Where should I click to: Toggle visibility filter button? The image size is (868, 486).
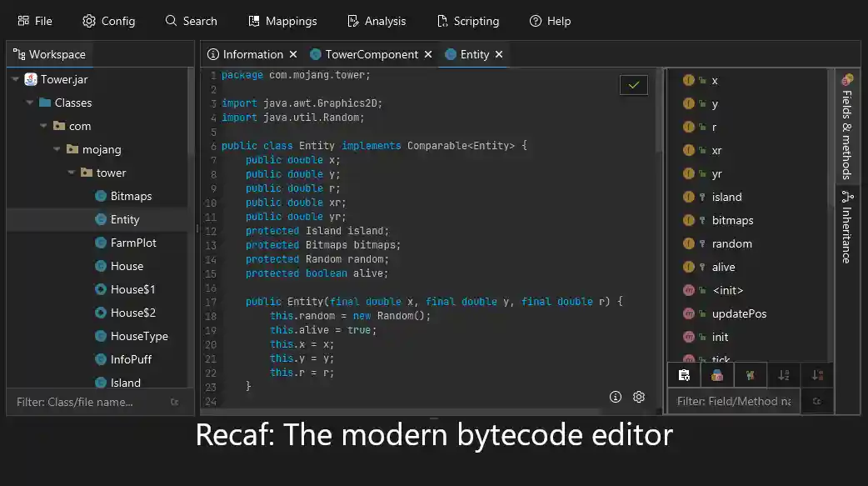click(x=750, y=375)
